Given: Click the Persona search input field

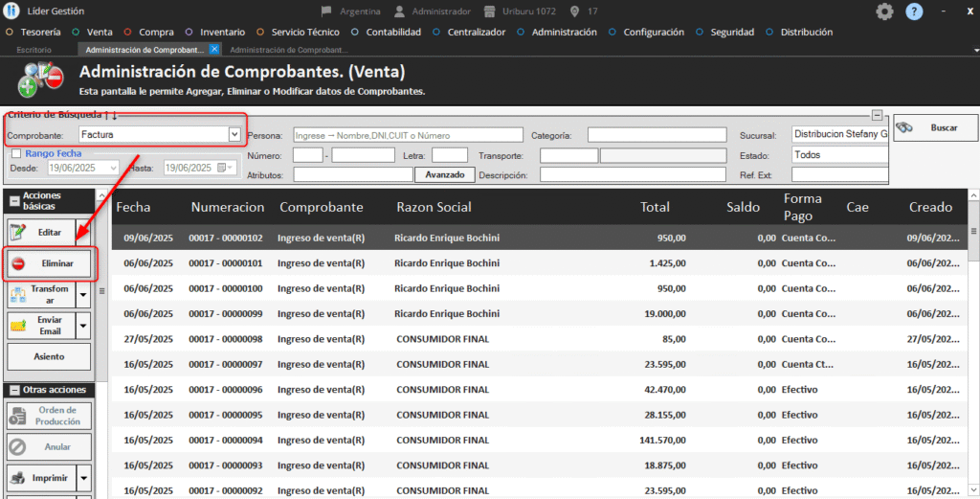Looking at the screenshot, I should coord(409,135).
